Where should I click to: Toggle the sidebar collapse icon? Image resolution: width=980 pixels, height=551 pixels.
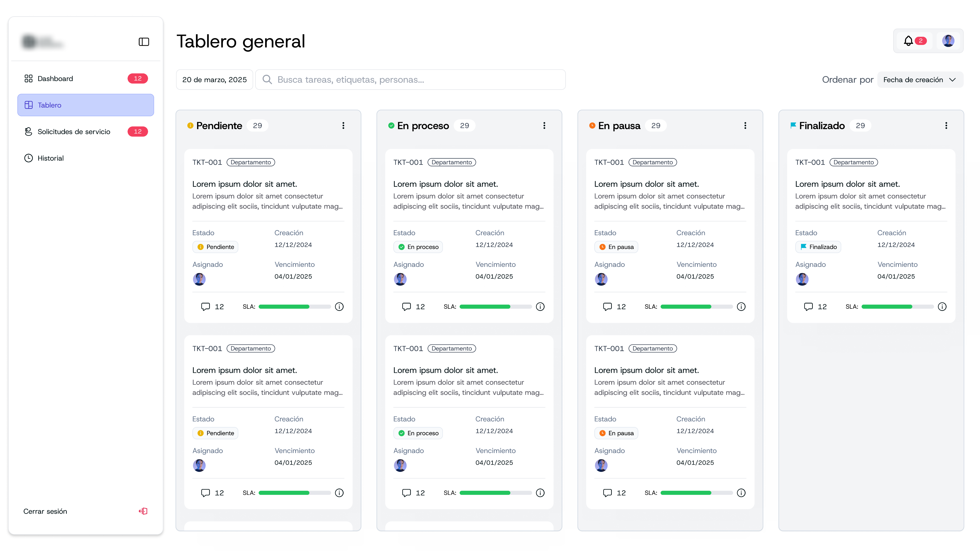tap(144, 42)
